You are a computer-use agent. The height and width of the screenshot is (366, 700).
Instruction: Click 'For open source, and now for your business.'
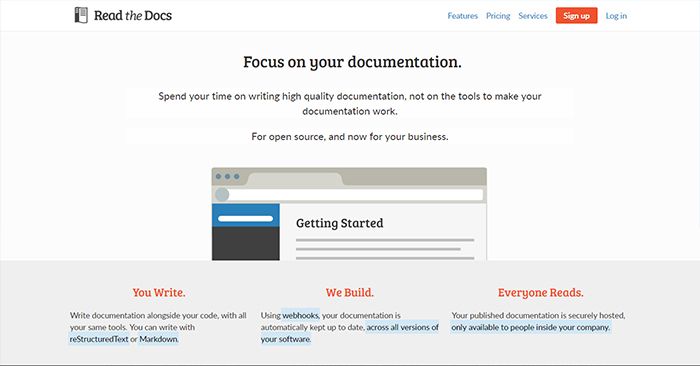(350, 137)
